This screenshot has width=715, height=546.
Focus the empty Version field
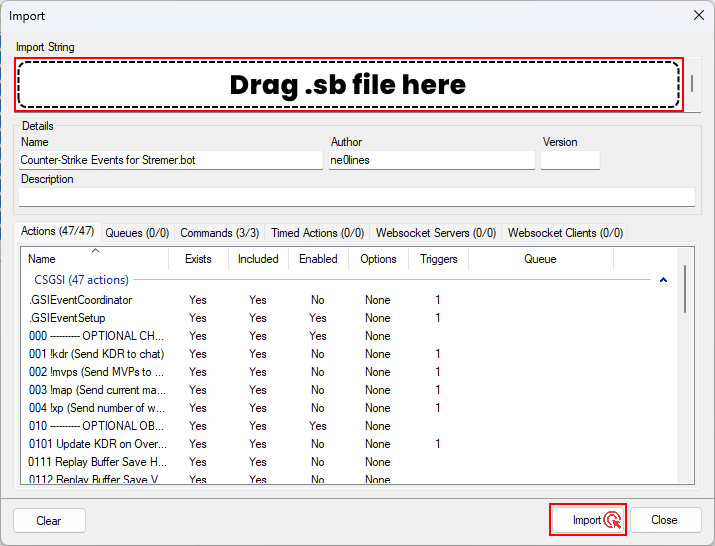click(x=570, y=160)
